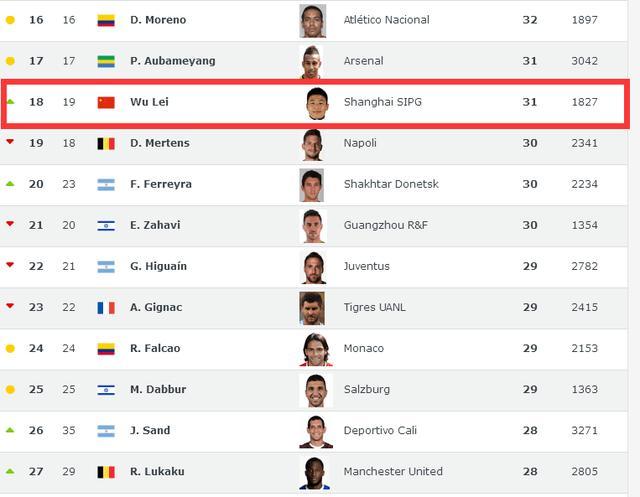Click the China flag beside Wu Lei
This screenshot has height=497, width=640.
(106, 102)
